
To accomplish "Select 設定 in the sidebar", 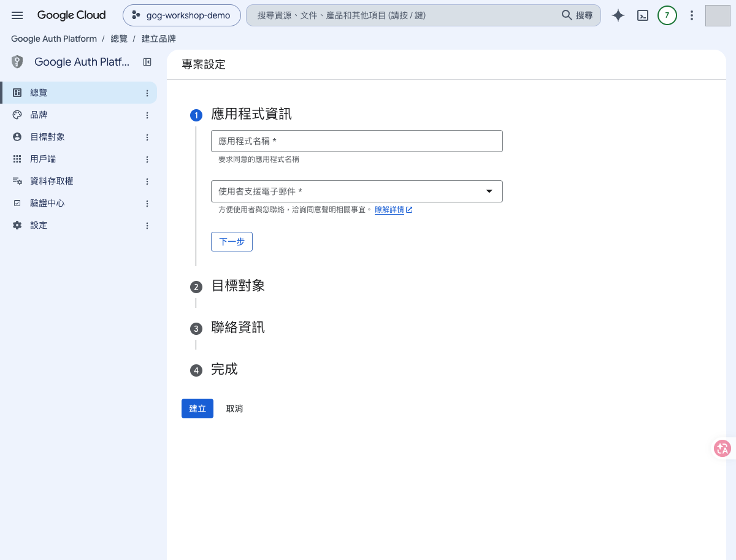I will [79, 225].
